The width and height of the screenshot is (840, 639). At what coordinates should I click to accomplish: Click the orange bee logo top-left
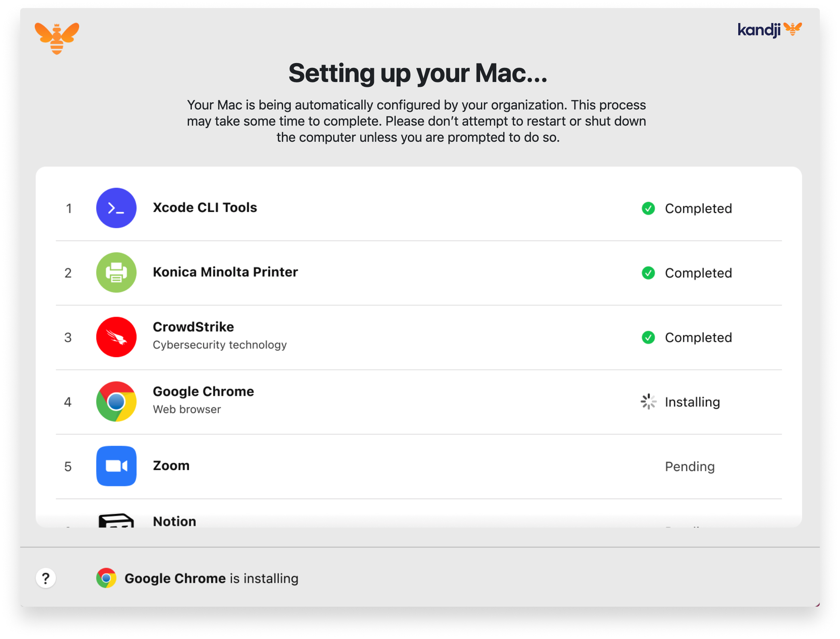(x=57, y=38)
